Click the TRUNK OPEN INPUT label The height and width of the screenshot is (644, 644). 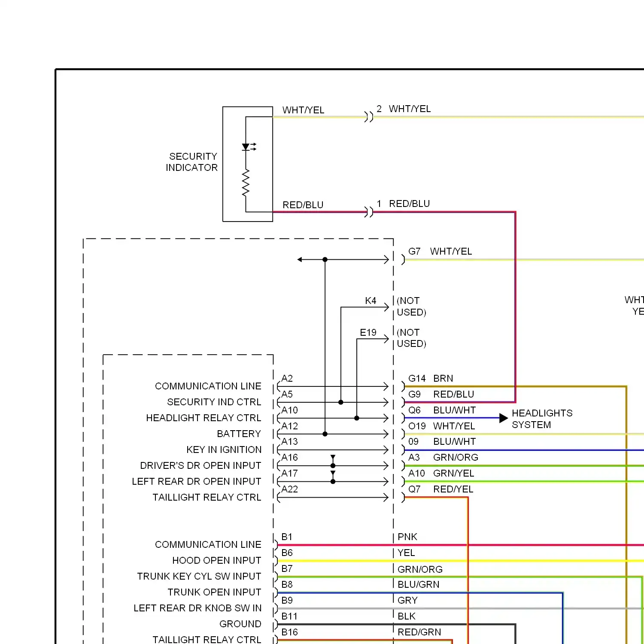point(214,592)
